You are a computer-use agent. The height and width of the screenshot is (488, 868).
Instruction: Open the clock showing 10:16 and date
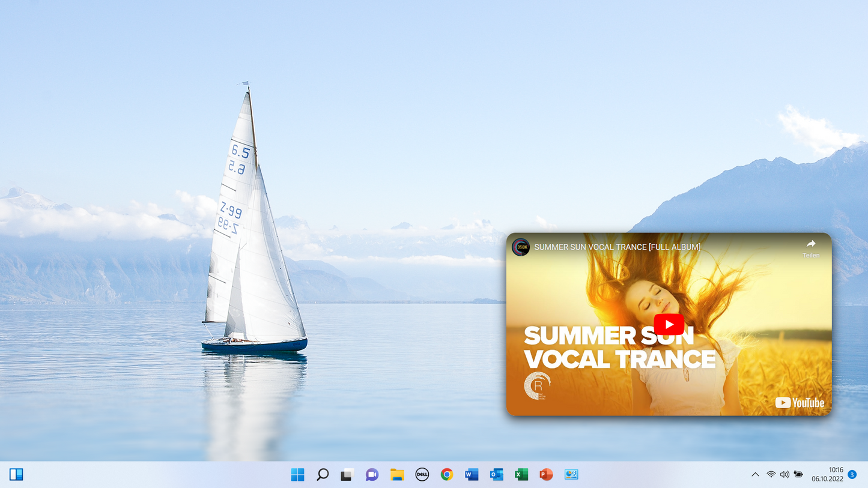(827, 475)
